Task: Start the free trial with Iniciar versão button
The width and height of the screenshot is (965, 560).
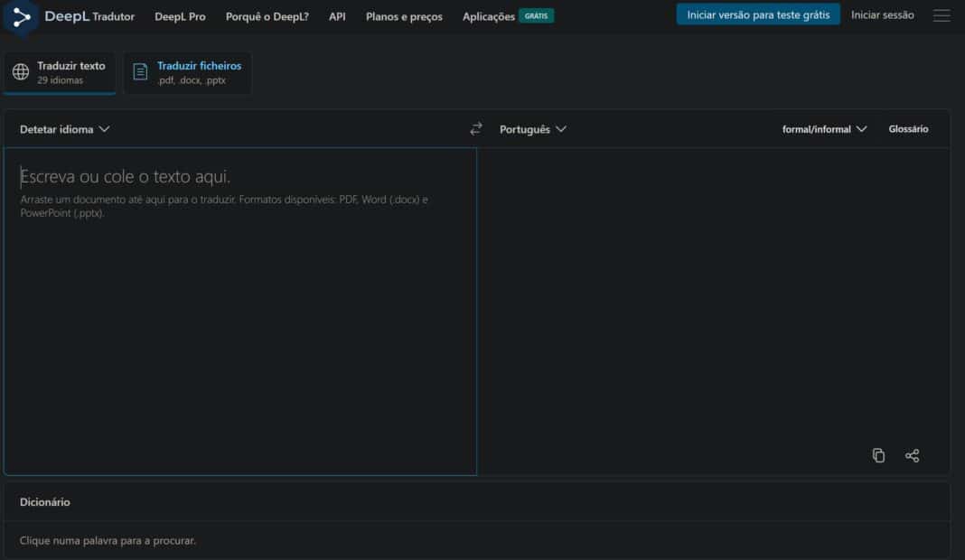Action: (758, 14)
